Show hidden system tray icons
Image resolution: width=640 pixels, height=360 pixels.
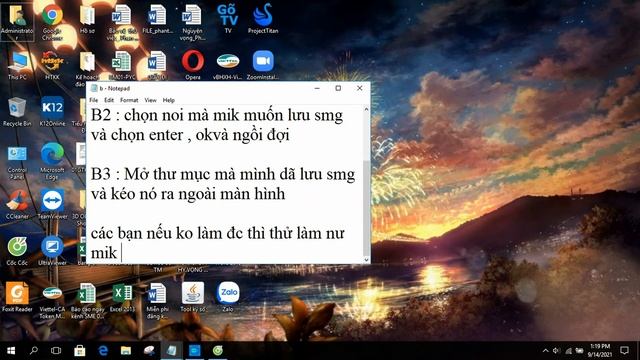click(x=546, y=351)
